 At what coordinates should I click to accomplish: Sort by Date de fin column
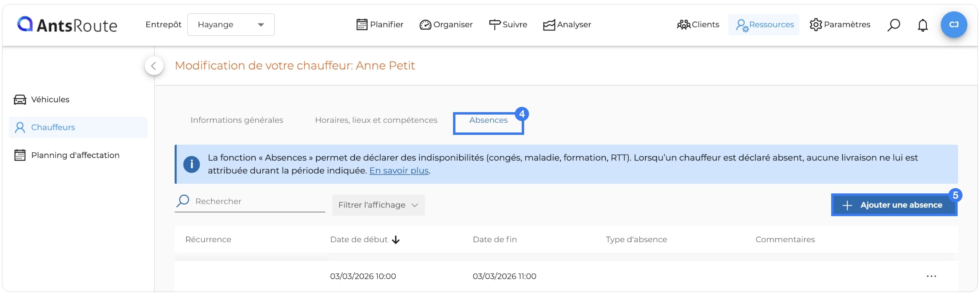click(x=494, y=240)
